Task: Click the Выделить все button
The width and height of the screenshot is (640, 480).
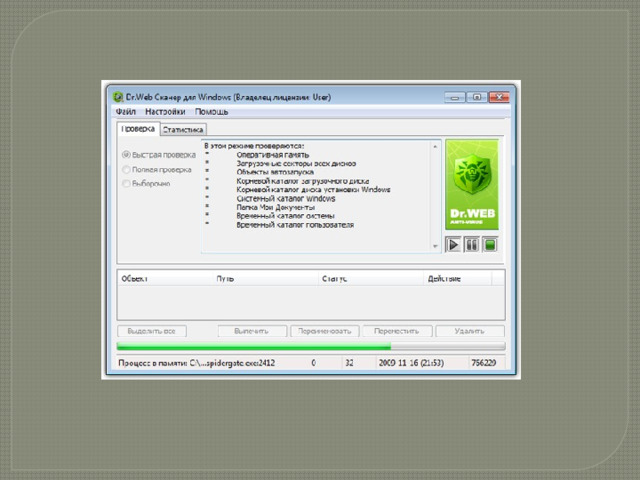Action: click(151, 331)
